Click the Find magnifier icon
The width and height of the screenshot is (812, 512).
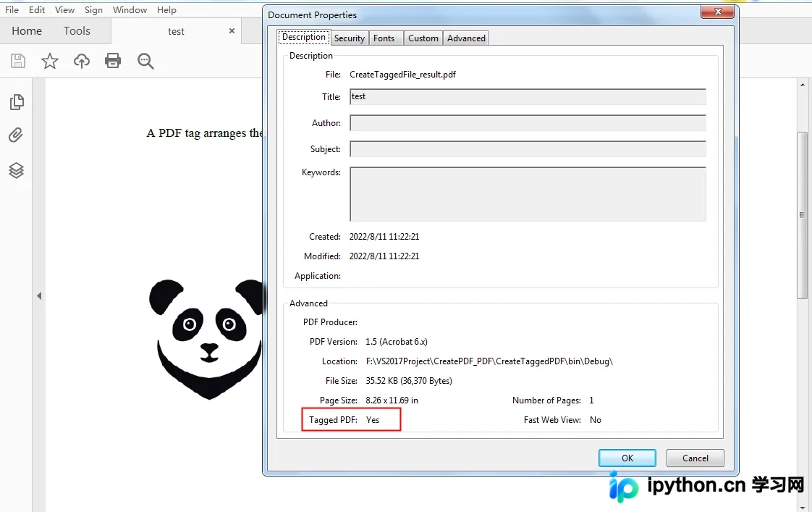145,61
